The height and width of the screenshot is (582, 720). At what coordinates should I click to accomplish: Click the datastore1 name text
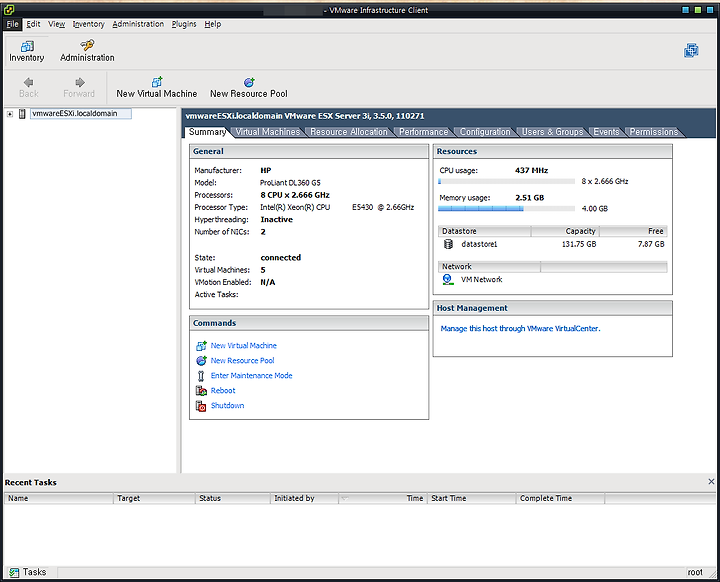tap(479, 244)
